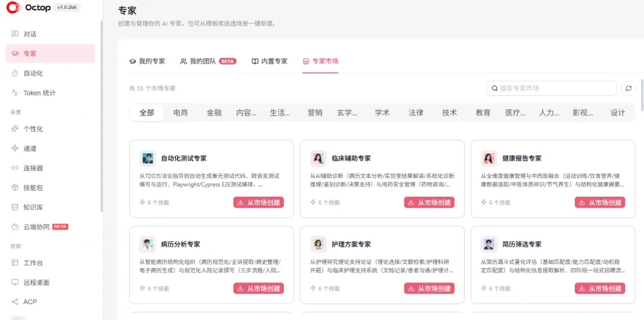Select the 医疗 category filter
Image resolution: width=644 pixels, height=320 pixels.
[516, 113]
